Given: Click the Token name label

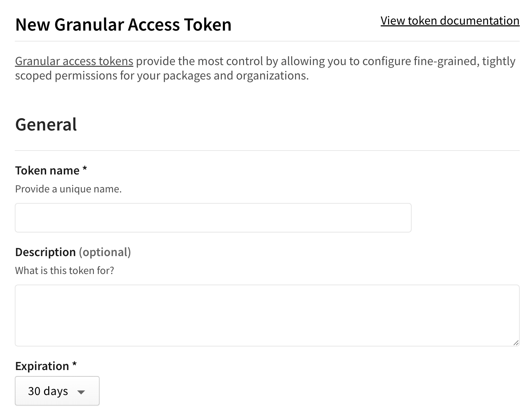Looking at the screenshot, I should click(x=47, y=171).
